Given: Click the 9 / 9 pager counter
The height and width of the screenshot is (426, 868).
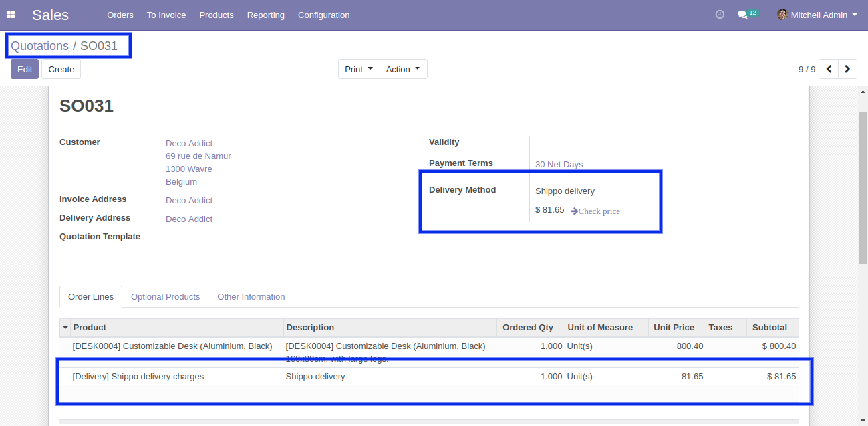Looking at the screenshot, I should tap(807, 69).
